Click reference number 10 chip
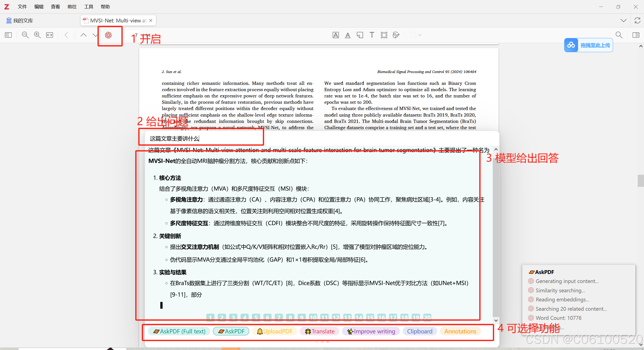 coord(313,317)
